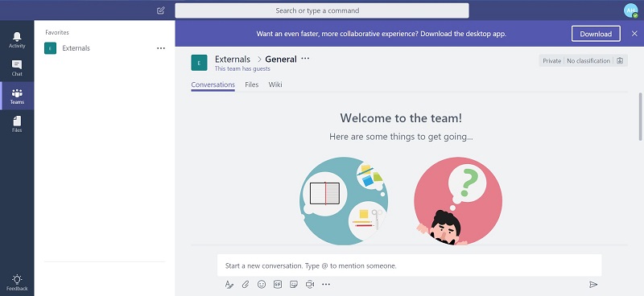
Task: Start a Meet now video call
Action: coord(310,284)
